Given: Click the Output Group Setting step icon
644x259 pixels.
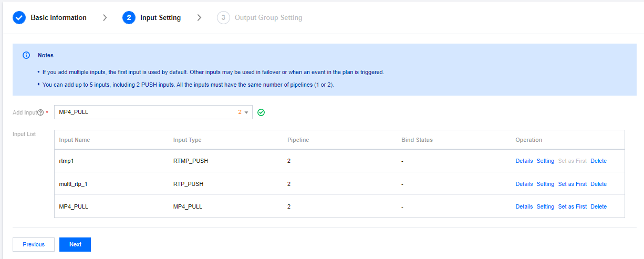Looking at the screenshot, I should [223, 18].
